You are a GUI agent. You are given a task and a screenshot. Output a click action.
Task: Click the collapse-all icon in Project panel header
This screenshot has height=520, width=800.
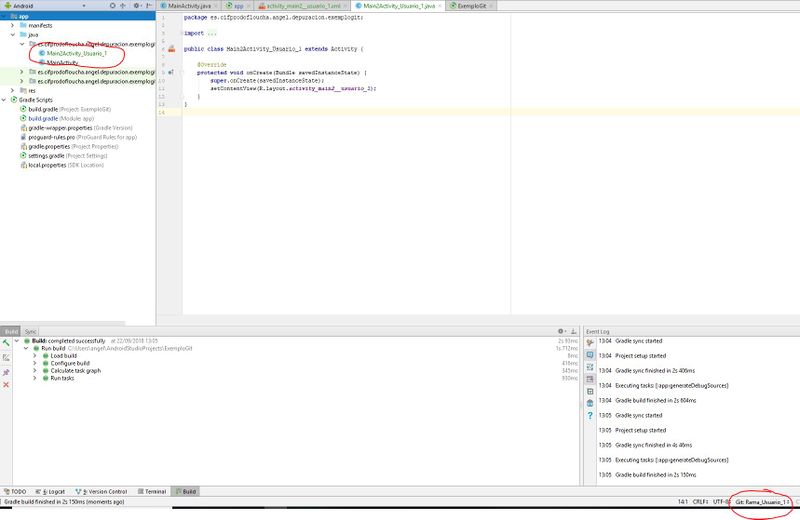point(123,6)
